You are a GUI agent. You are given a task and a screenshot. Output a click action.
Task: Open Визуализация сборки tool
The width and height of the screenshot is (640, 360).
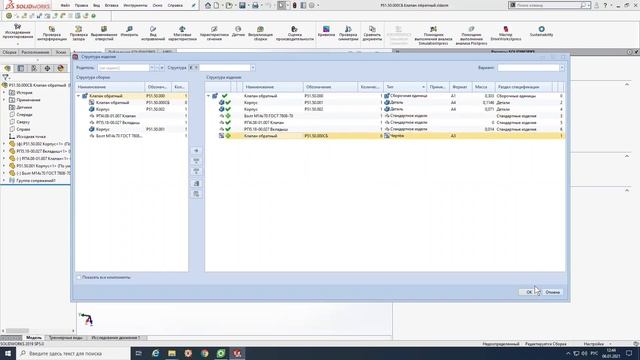[x=260, y=33]
